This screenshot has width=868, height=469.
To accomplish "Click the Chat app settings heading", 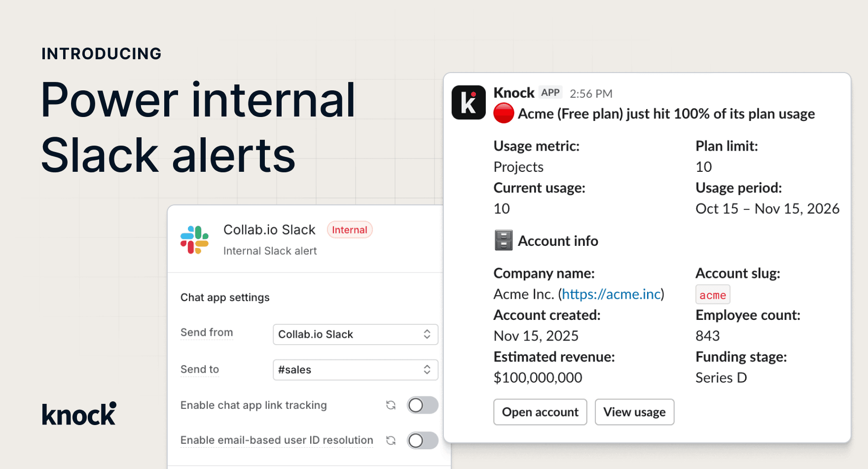I will (x=225, y=297).
